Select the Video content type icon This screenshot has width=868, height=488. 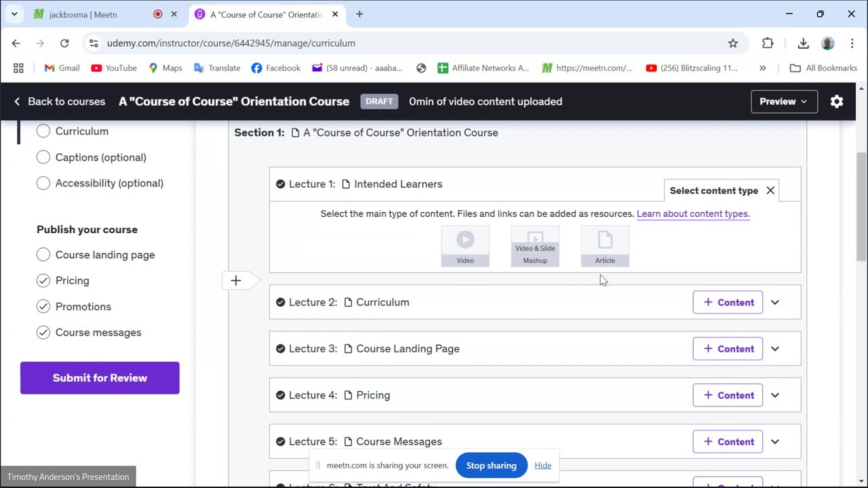465,246
